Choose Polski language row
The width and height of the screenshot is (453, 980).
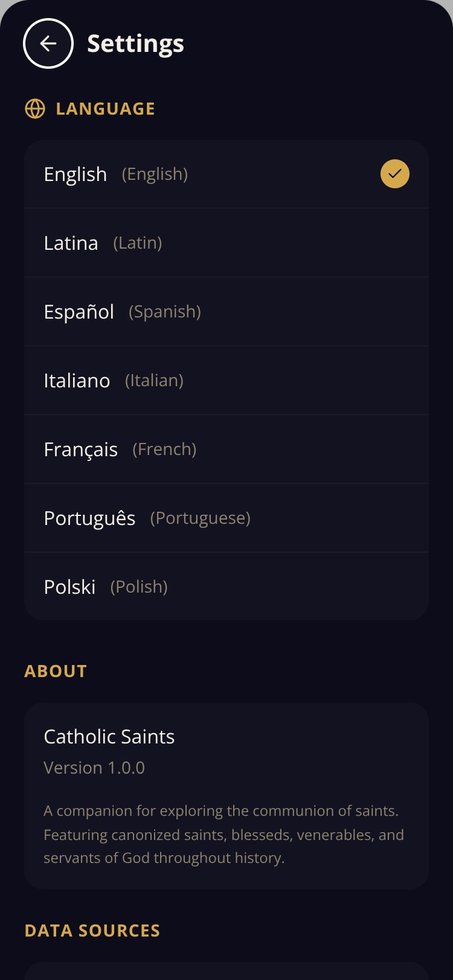(226, 587)
